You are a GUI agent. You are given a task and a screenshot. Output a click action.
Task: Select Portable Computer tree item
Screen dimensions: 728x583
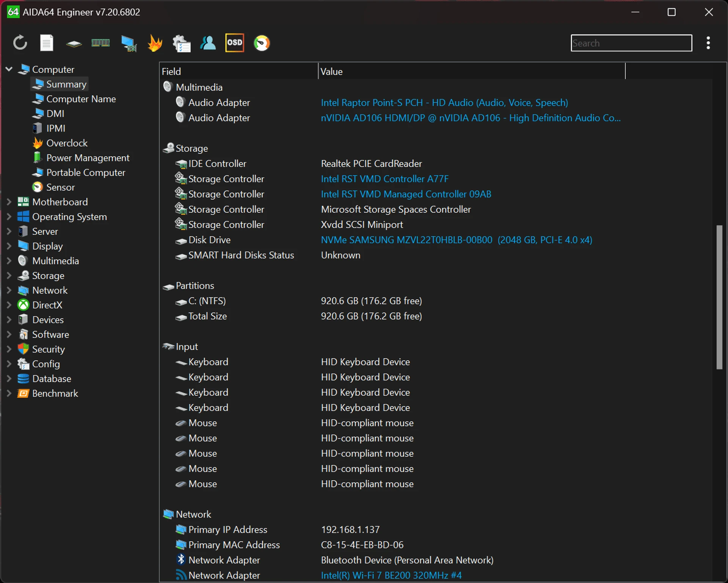(x=85, y=172)
